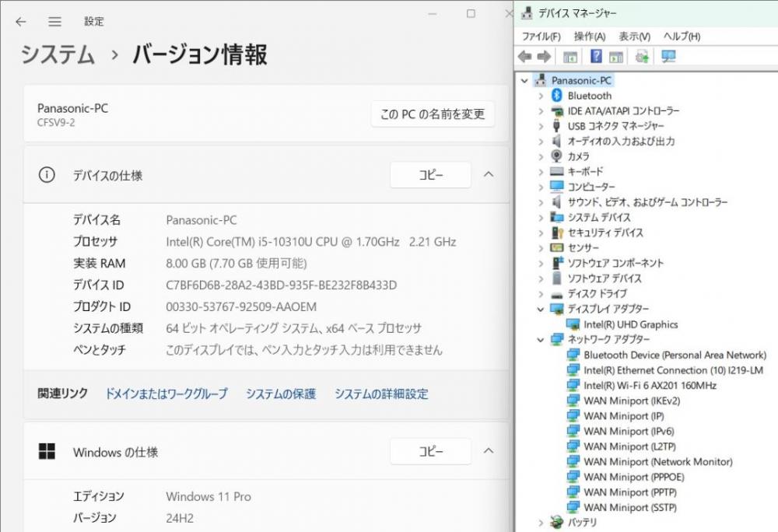Select WAN Miniport (IPv6)
Viewport: 778px width, 532px height.
click(x=629, y=432)
